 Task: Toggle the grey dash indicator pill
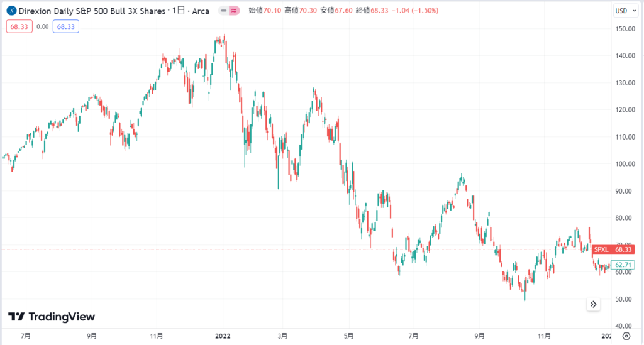[x=223, y=11]
